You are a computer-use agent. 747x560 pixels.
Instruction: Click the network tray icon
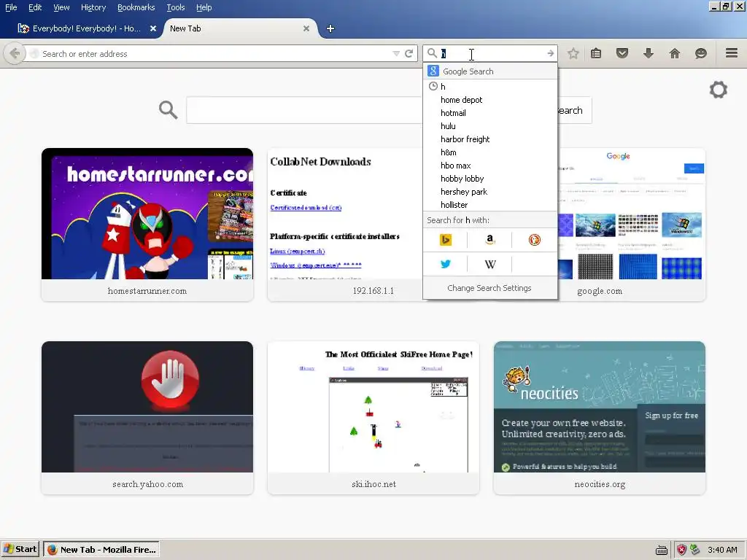[695, 550]
